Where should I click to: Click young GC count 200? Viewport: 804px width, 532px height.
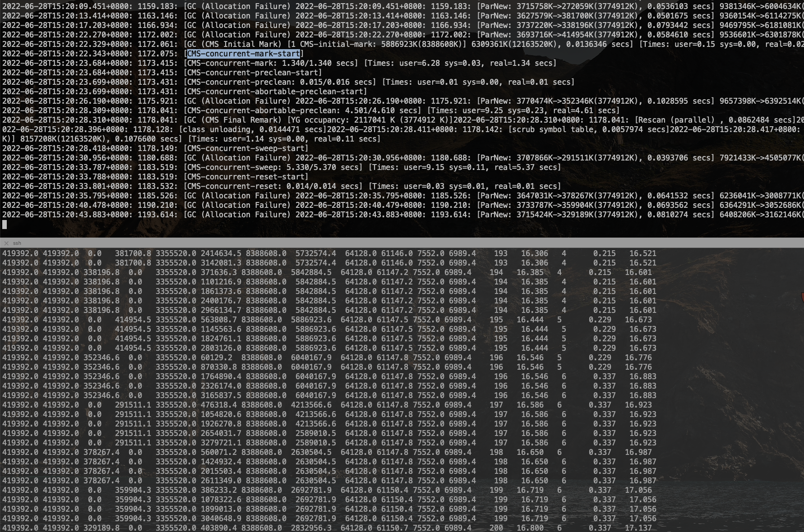pos(496,527)
